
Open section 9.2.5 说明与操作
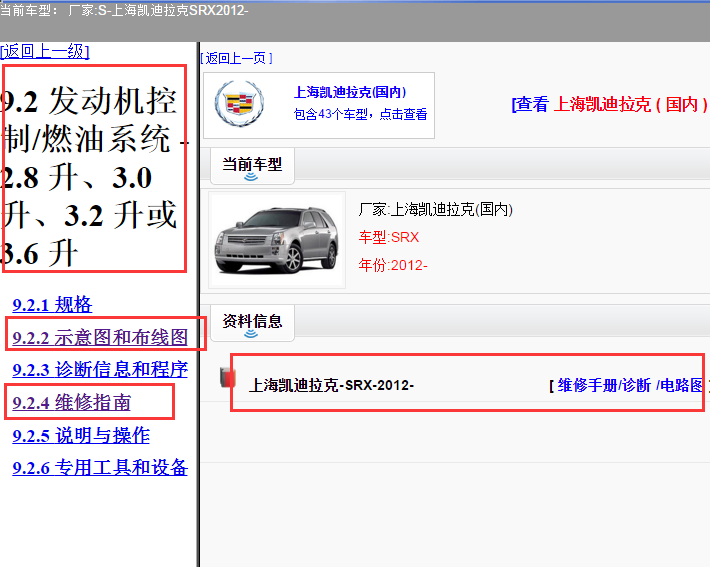tap(81, 435)
